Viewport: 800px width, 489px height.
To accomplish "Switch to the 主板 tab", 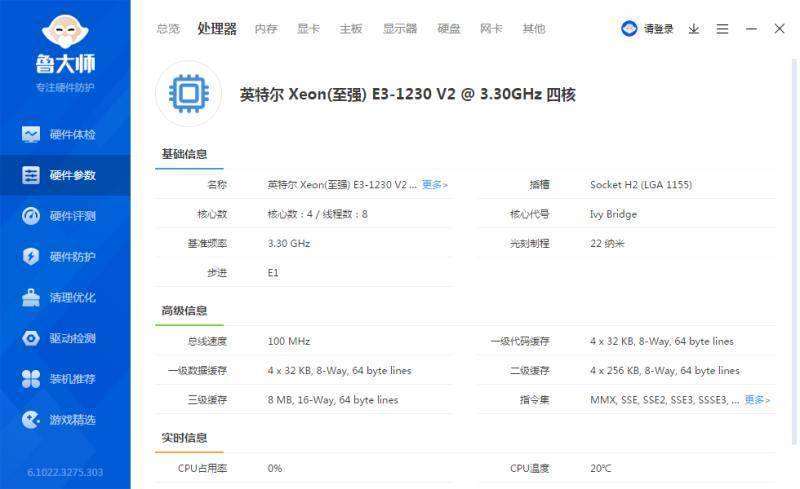I will pyautogui.click(x=351, y=29).
